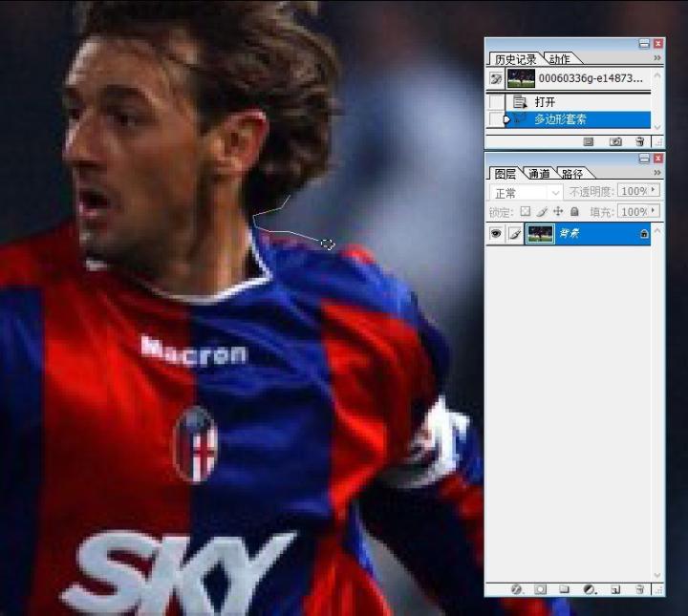Switch to the 动作 tab
The width and height of the screenshot is (688, 616).
[x=560, y=59]
